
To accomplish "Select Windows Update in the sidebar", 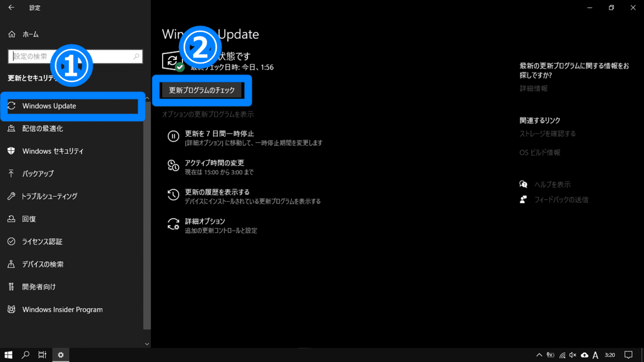I will coord(72,106).
